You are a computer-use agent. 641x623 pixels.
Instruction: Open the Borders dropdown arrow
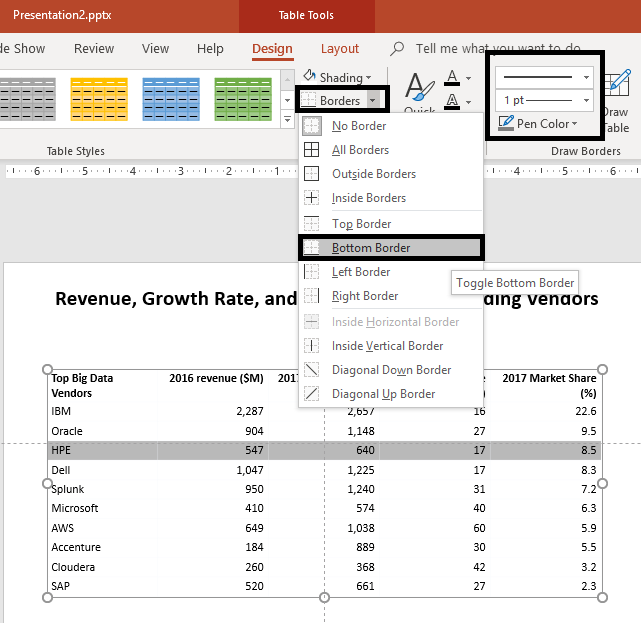372,100
